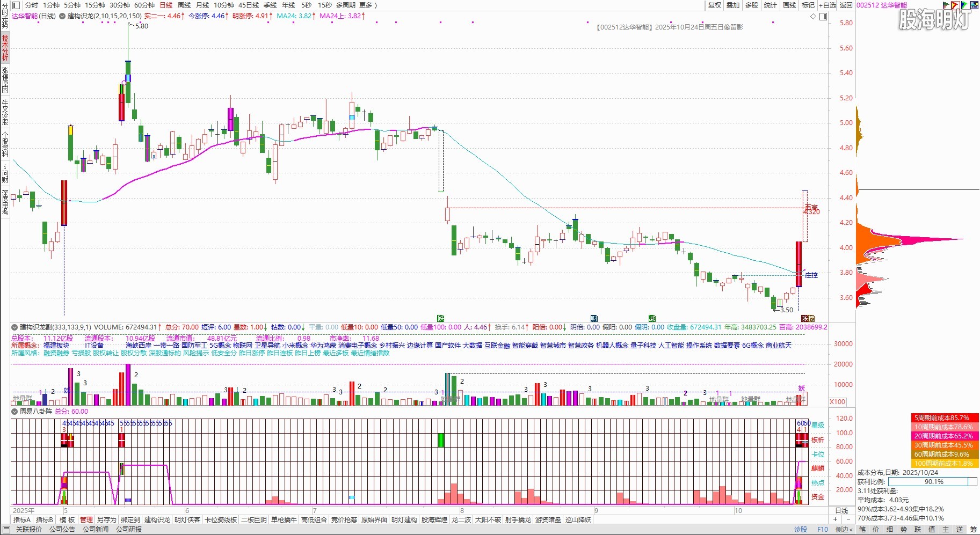Click the diamond icon above the price axis
This screenshot has height=535, width=980.
[813, 17]
